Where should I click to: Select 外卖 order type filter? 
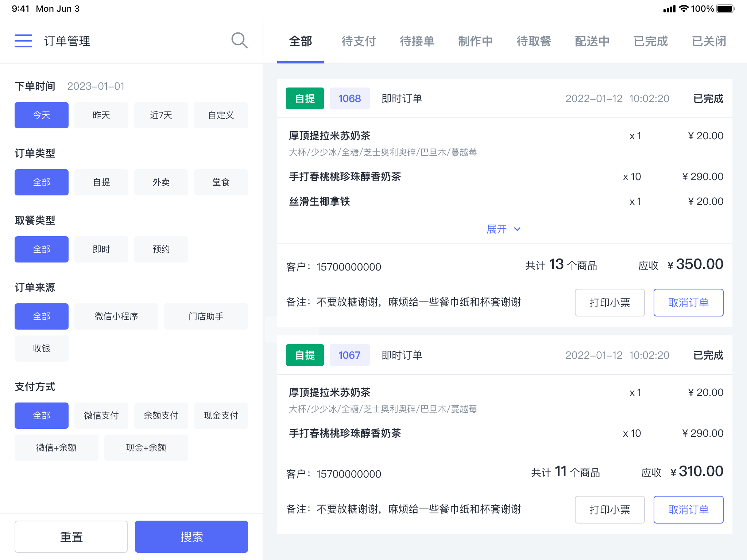[161, 182]
